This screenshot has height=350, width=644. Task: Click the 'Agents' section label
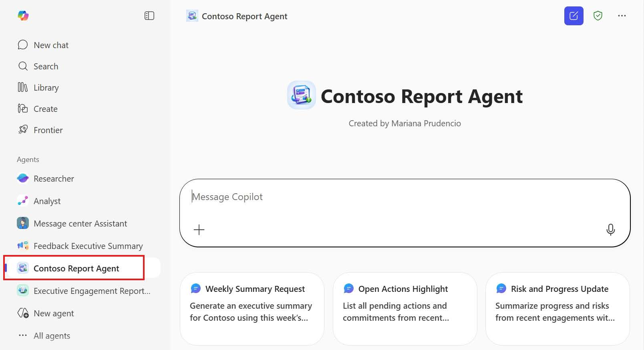tap(28, 160)
